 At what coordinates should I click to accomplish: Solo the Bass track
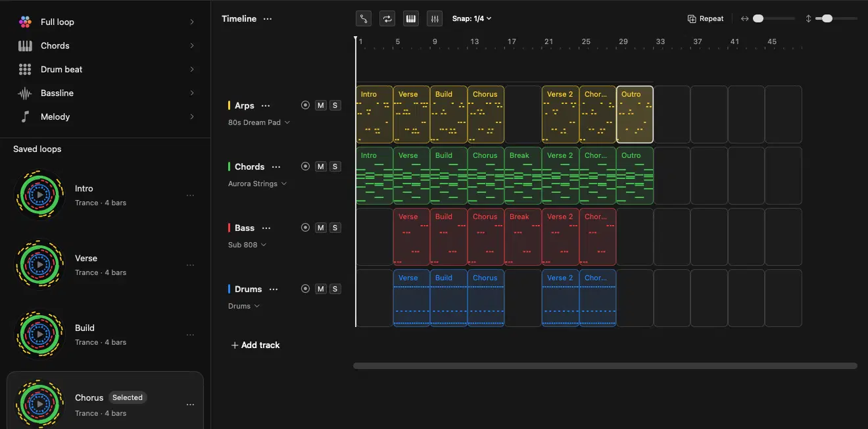[x=335, y=228]
